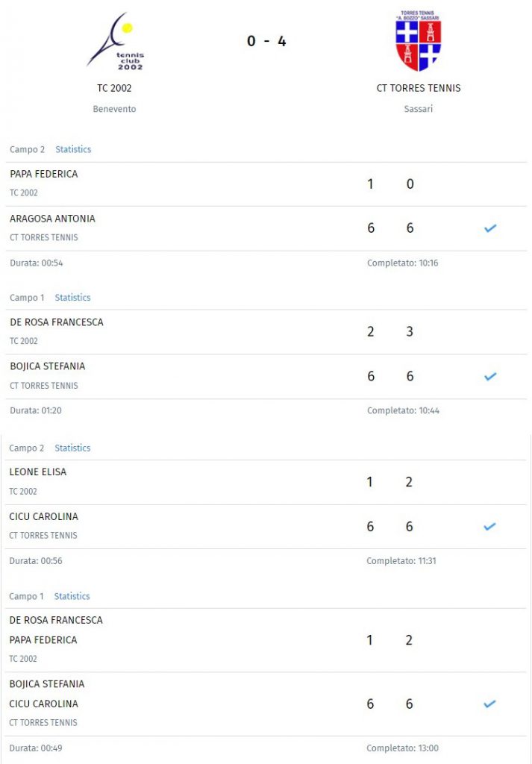Select the TC 2002 team name heading

coord(114,88)
